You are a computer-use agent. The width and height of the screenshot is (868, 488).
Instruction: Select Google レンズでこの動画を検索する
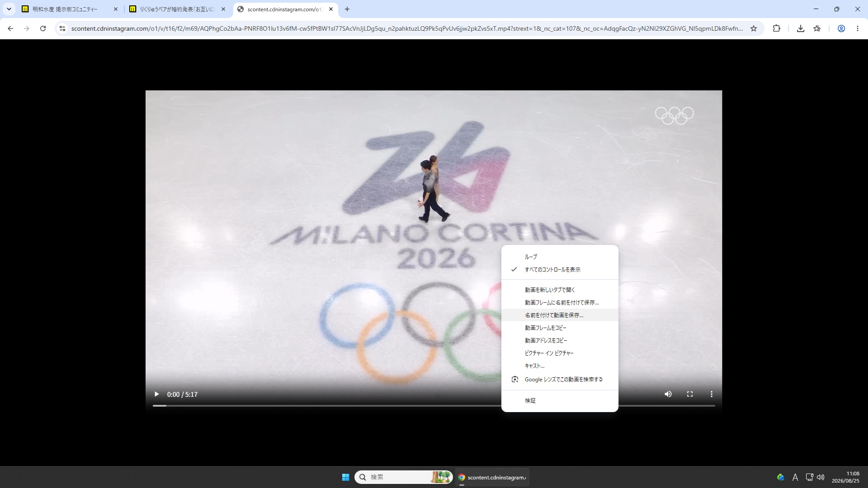[560, 380]
